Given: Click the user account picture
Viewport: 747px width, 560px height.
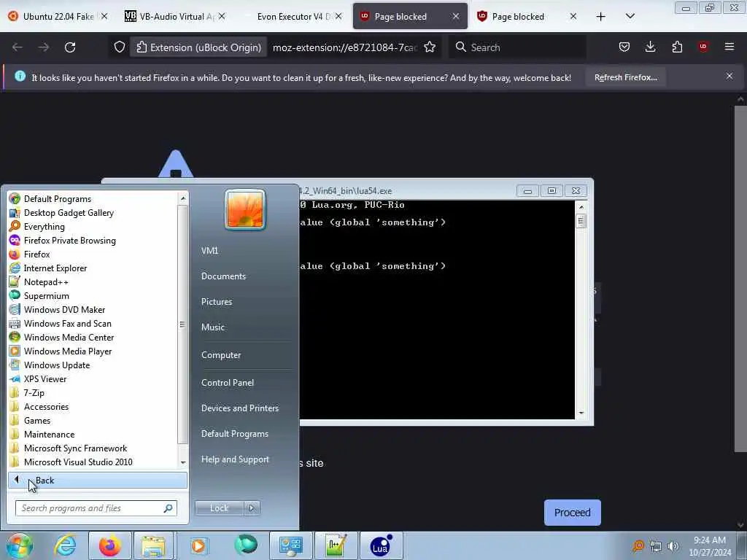Looking at the screenshot, I should click(245, 209).
